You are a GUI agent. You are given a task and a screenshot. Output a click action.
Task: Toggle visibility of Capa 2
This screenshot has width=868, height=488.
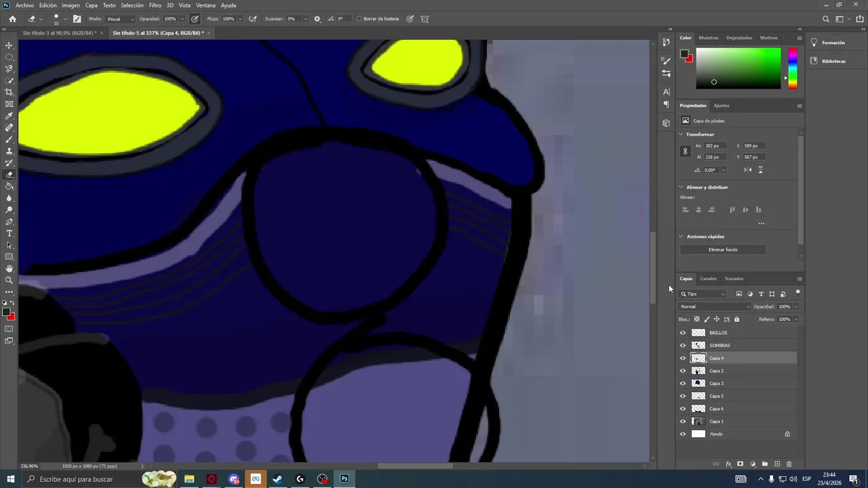click(683, 371)
